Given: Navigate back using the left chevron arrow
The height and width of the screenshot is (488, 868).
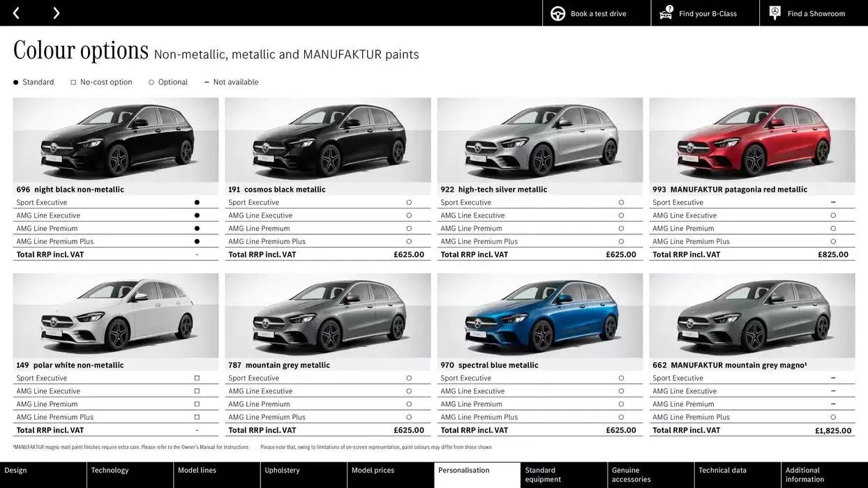Looking at the screenshot, I should [15, 13].
